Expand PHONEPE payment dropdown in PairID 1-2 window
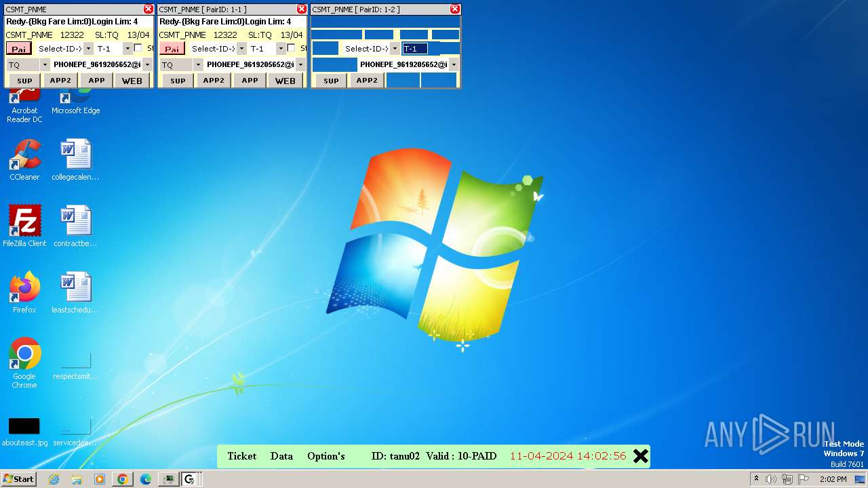Viewport: 868px width, 488px height. click(x=454, y=65)
